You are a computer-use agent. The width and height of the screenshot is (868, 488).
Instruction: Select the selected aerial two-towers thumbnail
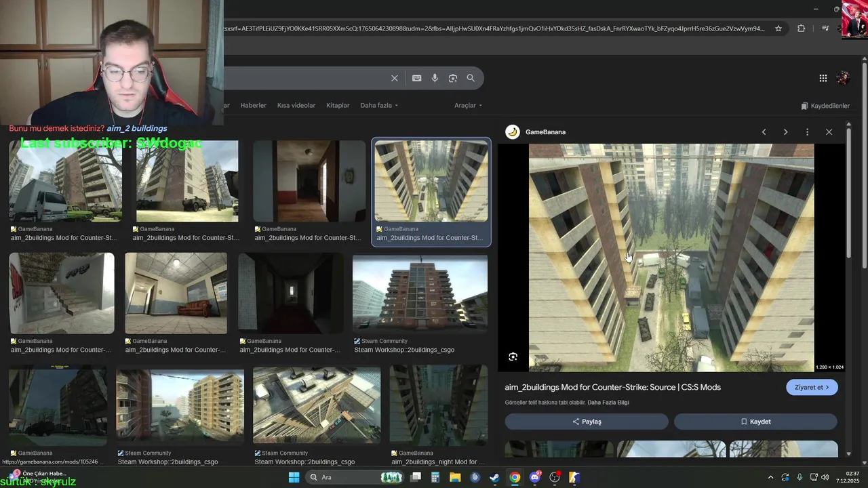point(431,182)
